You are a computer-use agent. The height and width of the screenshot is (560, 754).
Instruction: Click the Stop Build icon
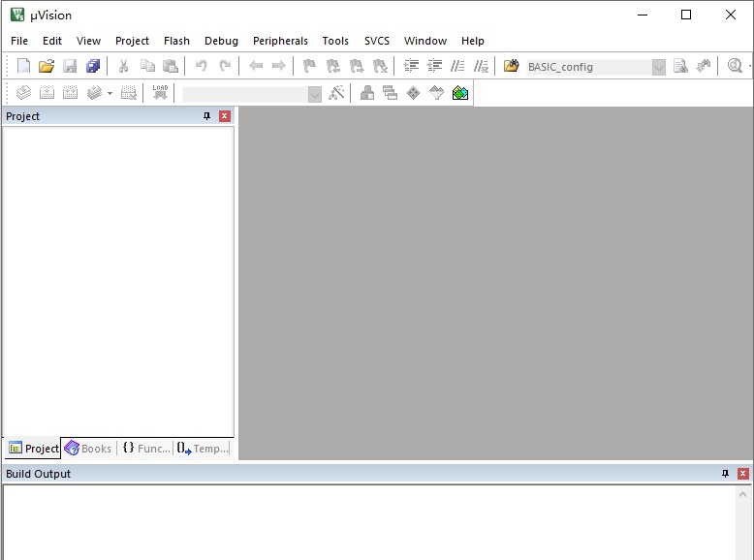tap(128, 92)
